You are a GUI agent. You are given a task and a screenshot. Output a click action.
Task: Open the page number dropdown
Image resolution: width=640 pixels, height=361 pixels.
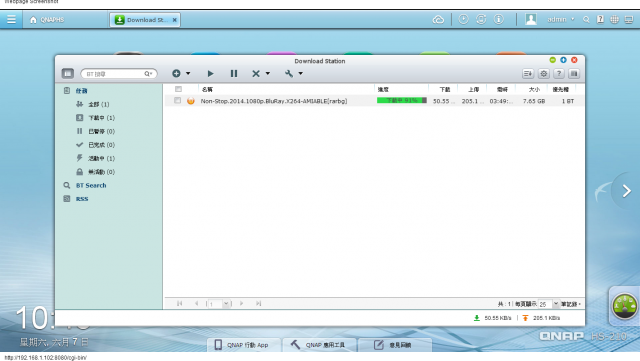tap(226, 303)
